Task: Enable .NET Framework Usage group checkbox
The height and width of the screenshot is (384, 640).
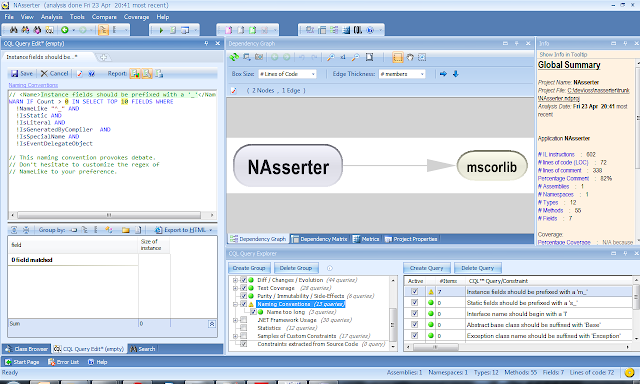Action: [x=244, y=320]
